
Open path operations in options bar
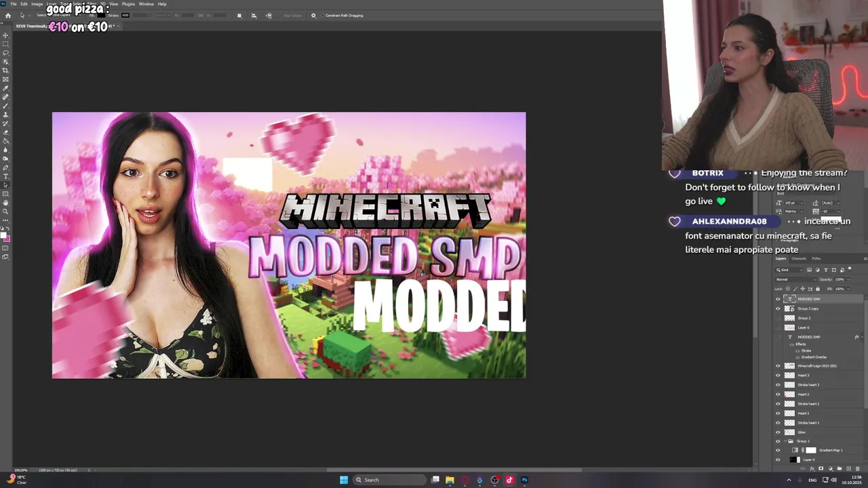pyautogui.click(x=239, y=15)
